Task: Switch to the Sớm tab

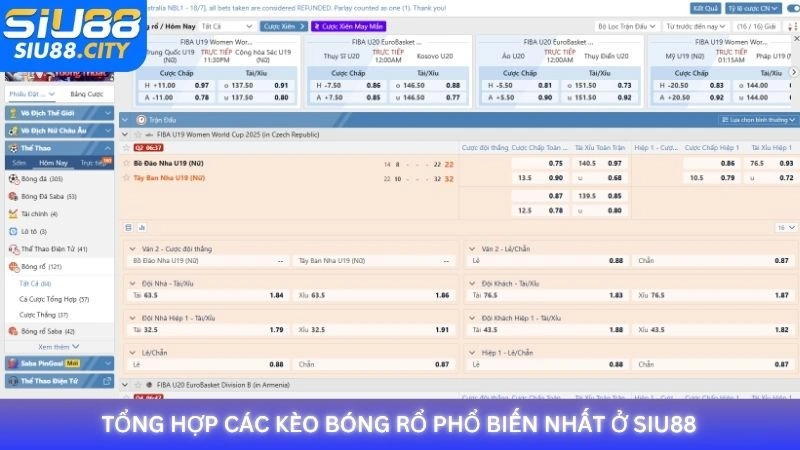Action: [x=19, y=163]
